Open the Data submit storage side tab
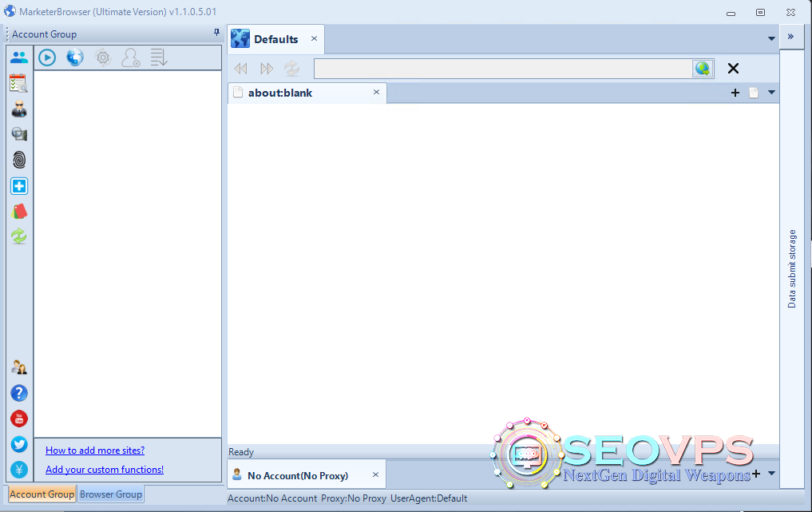The height and width of the screenshot is (512, 812). point(792,268)
